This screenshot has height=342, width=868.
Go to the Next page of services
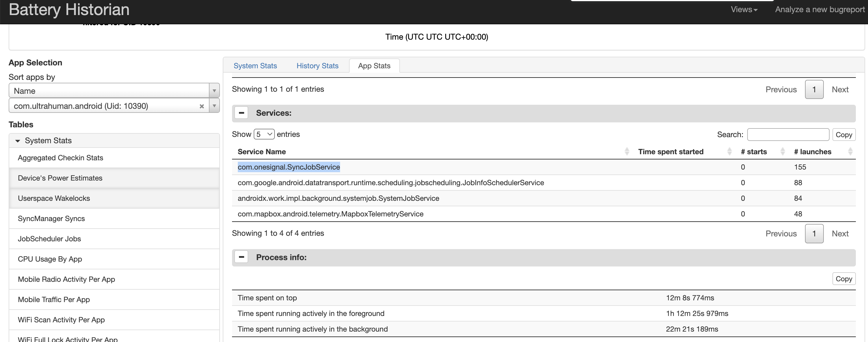point(840,233)
